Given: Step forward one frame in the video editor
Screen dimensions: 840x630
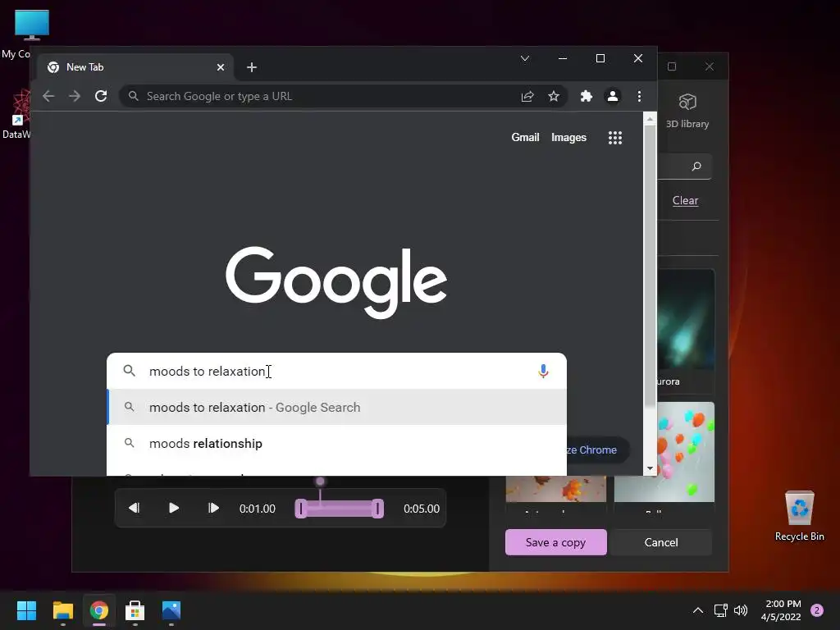Looking at the screenshot, I should pos(213,508).
